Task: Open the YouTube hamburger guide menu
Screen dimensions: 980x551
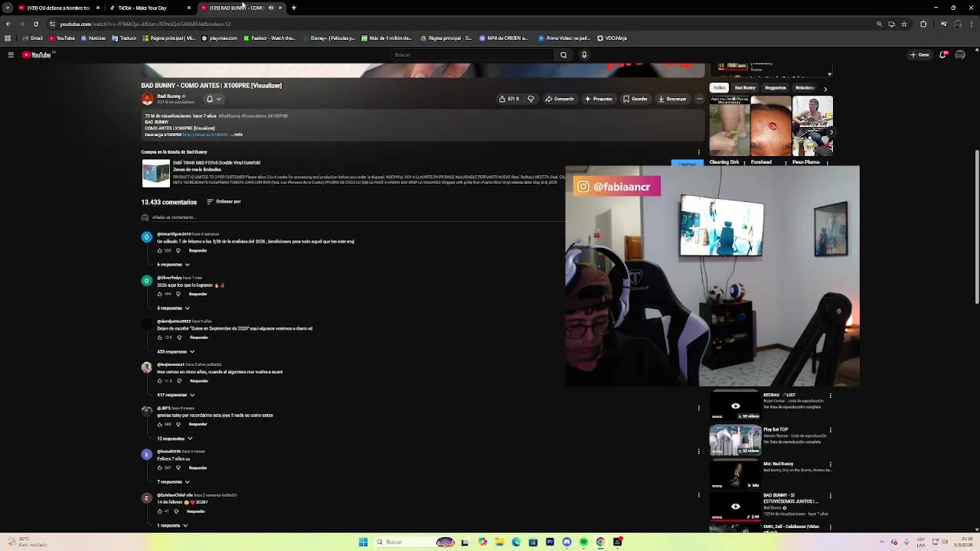Action: click(11, 55)
